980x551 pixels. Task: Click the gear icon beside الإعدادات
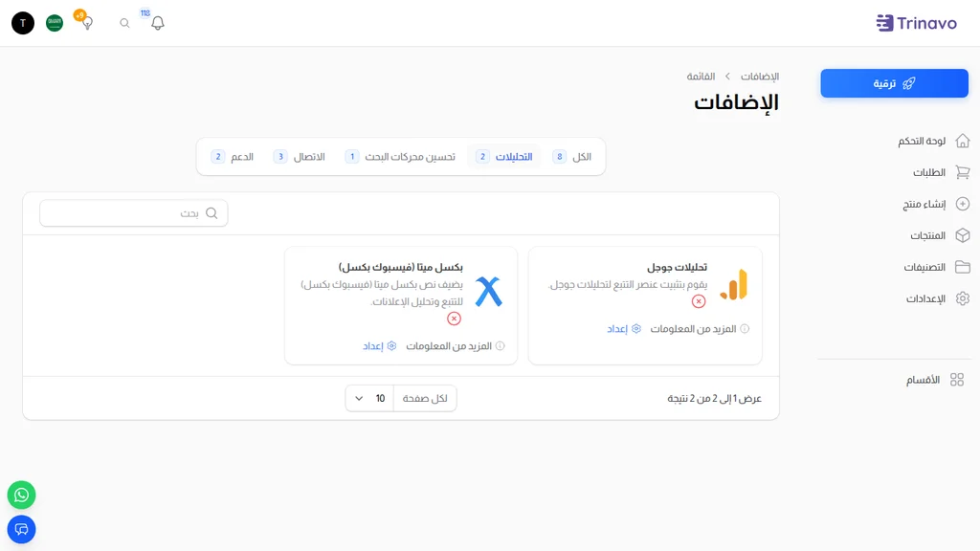(963, 298)
